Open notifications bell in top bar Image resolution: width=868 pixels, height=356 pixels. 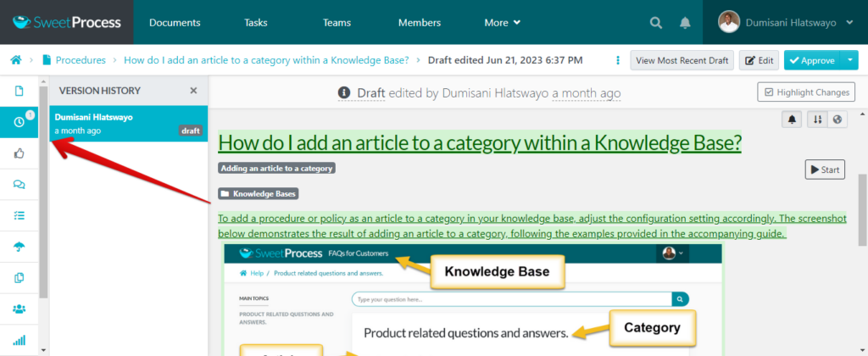tap(685, 23)
